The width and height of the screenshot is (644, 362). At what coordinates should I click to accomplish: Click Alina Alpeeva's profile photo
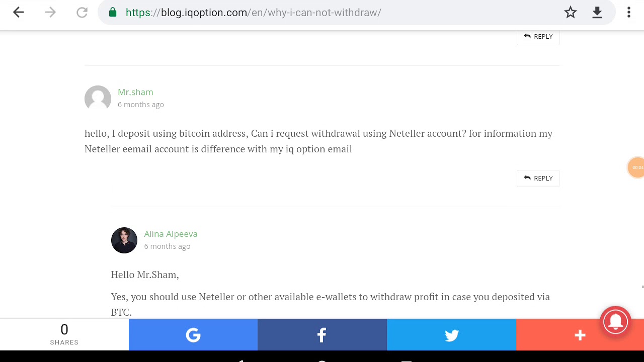[x=124, y=240]
